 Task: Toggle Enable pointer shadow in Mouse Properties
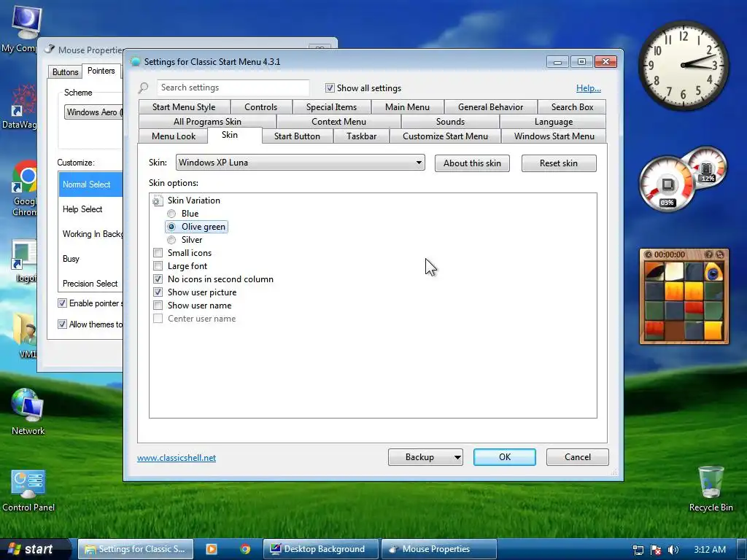62,303
